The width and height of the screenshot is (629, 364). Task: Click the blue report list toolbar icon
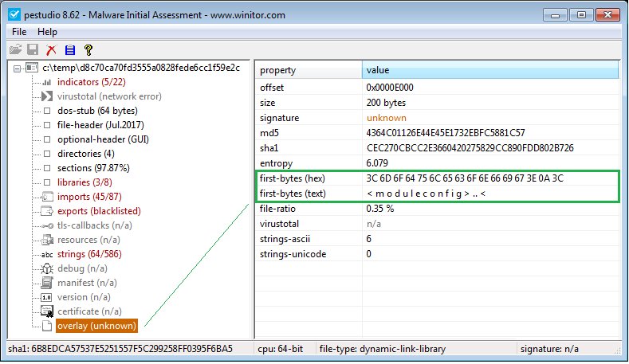point(70,49)
